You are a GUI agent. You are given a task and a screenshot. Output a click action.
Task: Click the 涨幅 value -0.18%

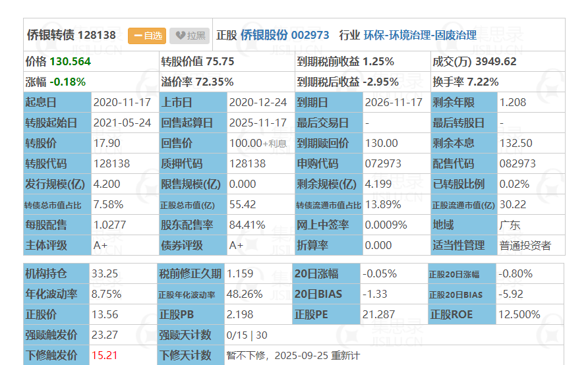[67, 82]
